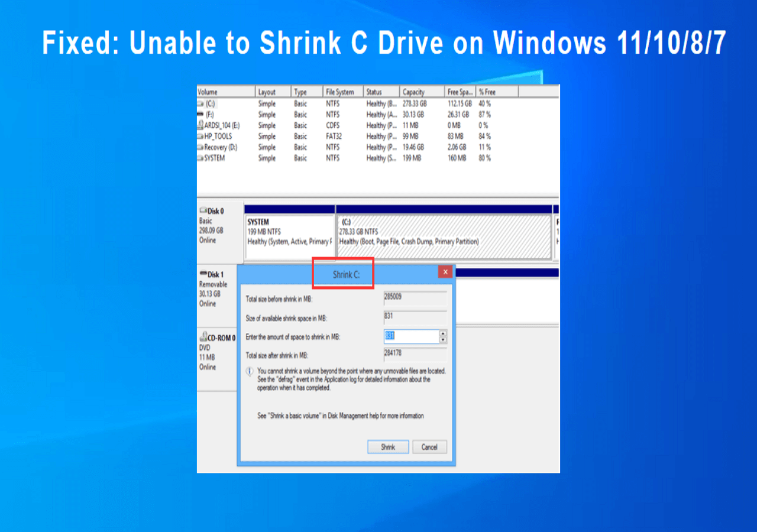This screenshot has width=757, height=532.
Task: Close the Shrink C: dialog with the red X
Action: [x=445, y=271]
